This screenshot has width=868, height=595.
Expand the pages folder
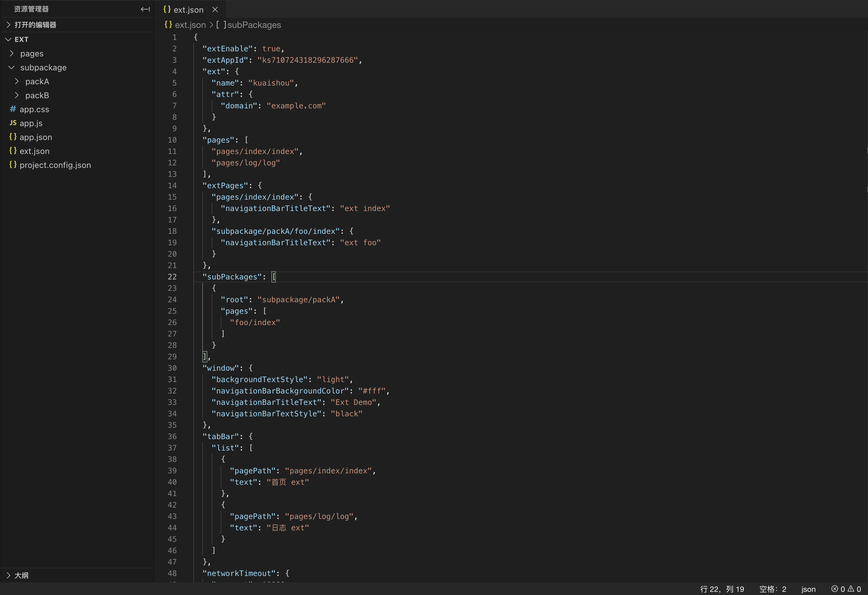[x=77, y=53]
